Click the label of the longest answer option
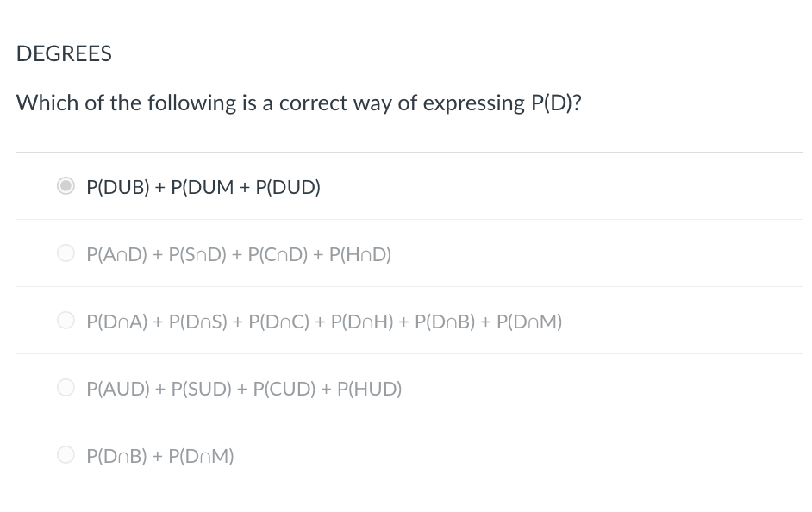812x512 pixels. (324, 322)
